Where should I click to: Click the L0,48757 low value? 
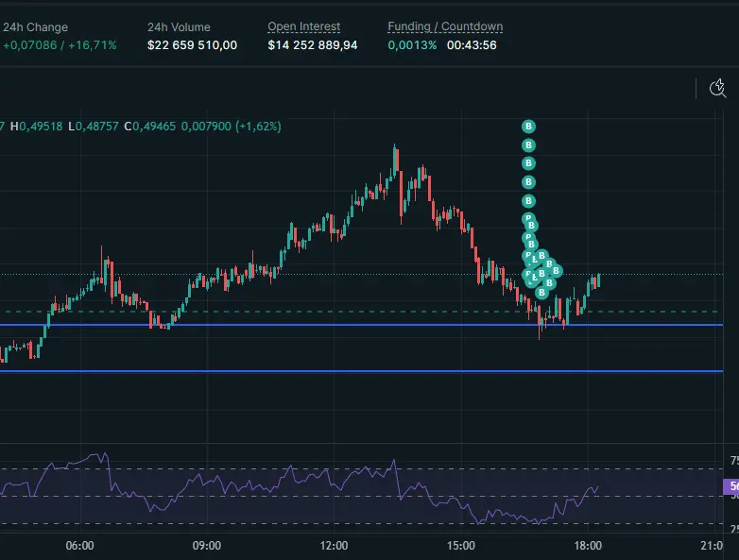click(x=94, y=127)
